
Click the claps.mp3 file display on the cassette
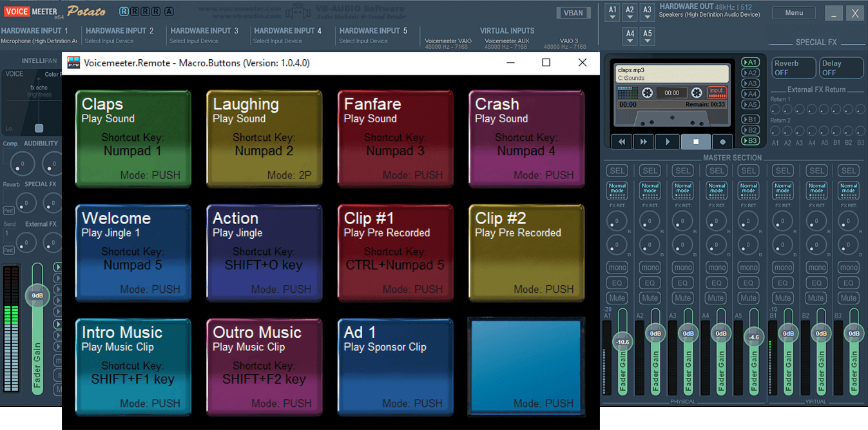click(x=672, y=73)
